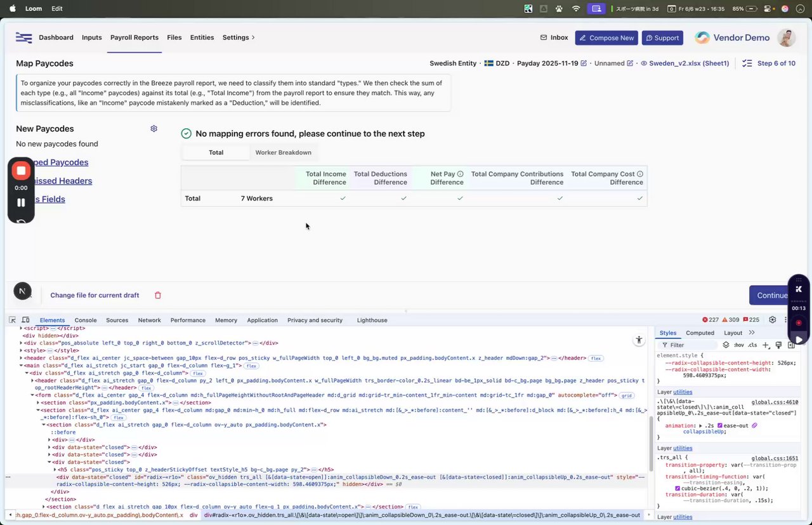
Task: Click the Breeze app logo
Action: pos(23,37)
